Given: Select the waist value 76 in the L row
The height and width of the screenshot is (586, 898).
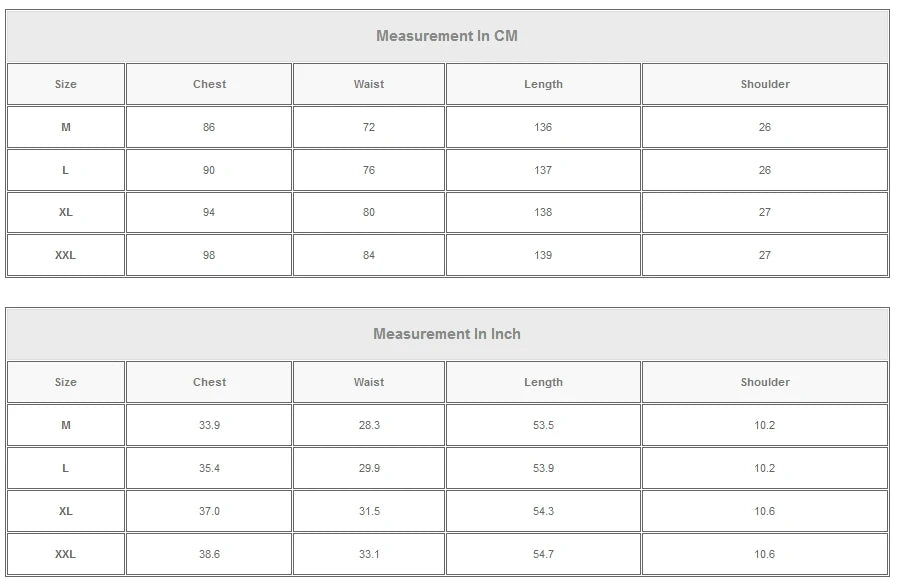Looking at the screenshot, I should (369, 170).
